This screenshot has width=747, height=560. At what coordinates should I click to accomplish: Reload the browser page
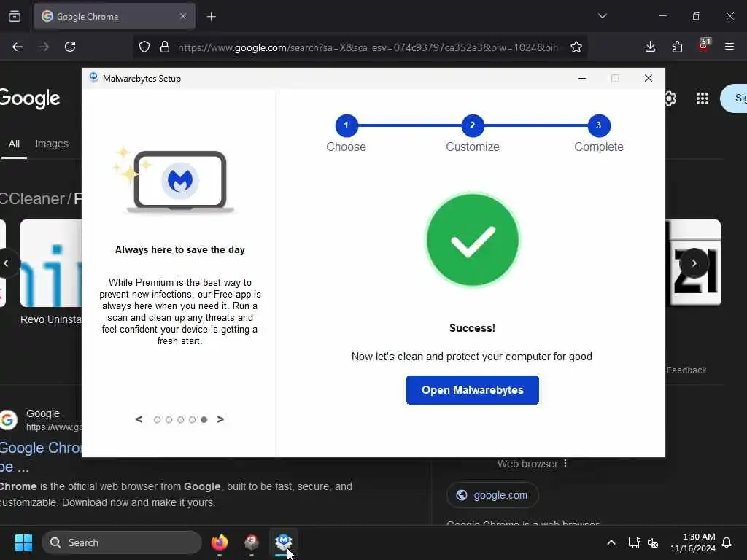tap(70, 47)
